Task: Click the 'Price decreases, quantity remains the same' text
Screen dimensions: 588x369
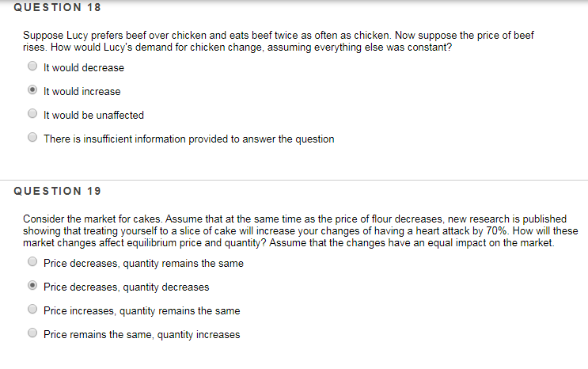Action: coord(143,263)
